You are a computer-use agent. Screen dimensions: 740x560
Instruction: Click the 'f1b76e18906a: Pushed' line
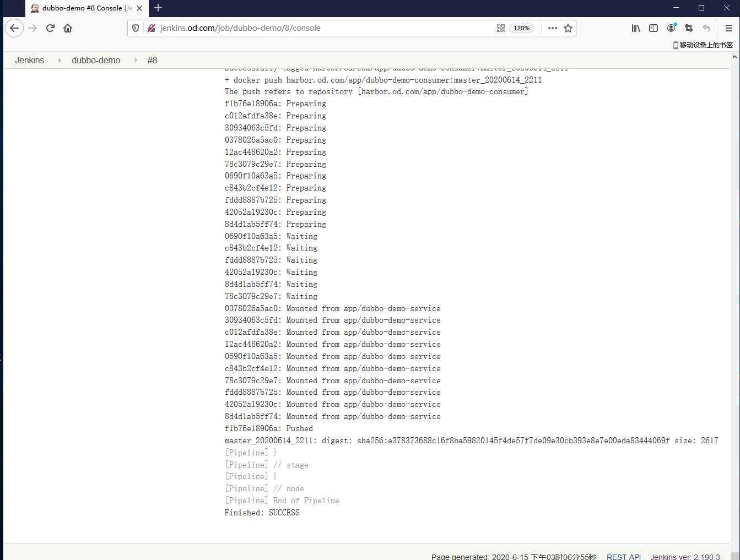click(x=269, y=428)
